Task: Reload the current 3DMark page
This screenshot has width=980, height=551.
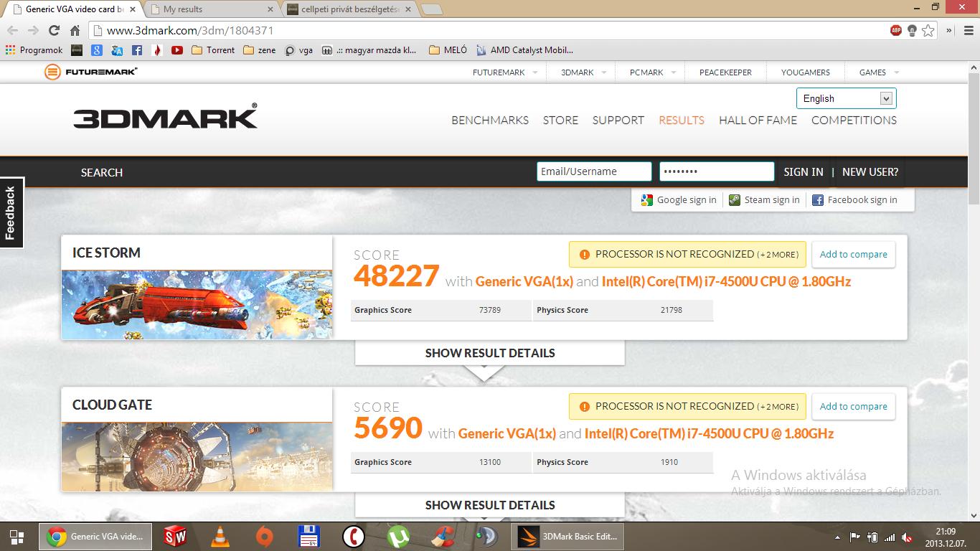Action: 54,31
